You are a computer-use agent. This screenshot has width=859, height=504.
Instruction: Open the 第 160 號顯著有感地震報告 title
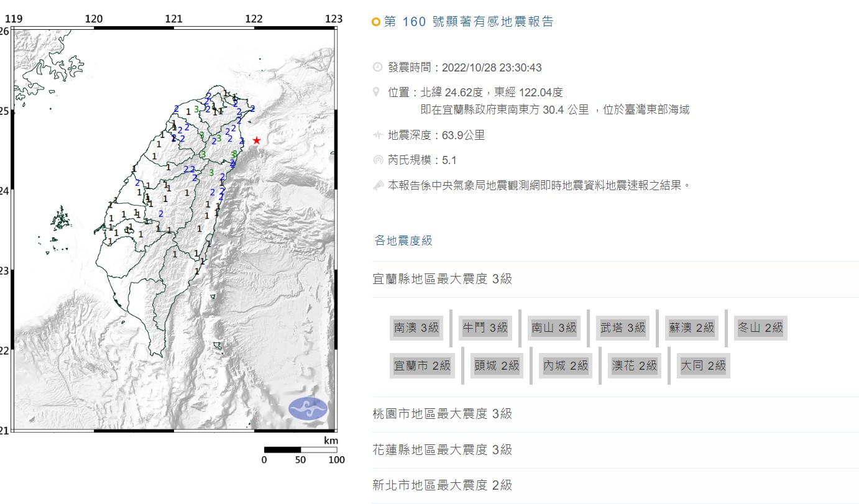point(469,22)
